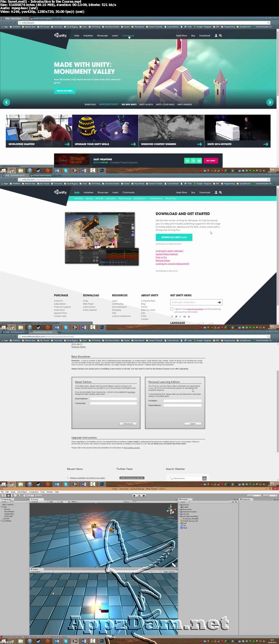
Task: Click the Twitter icon in the footer
Action: coord(176,316)
